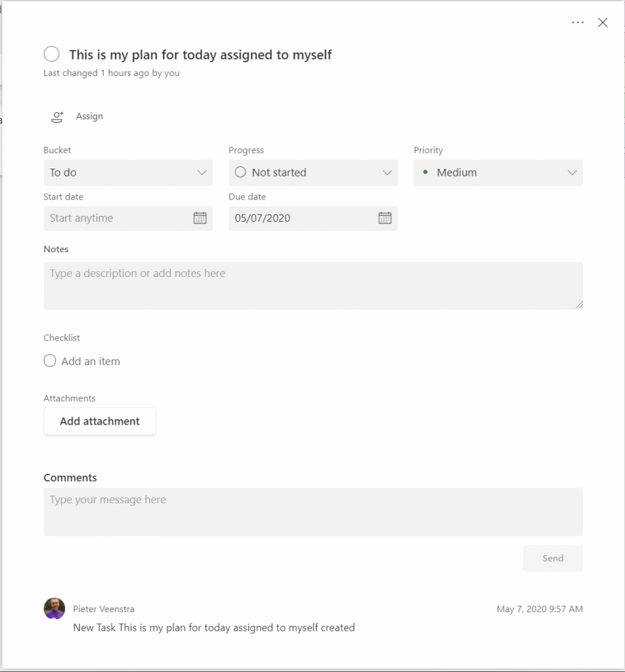Open the more options ellipsis menu
Image resolution: width=625 pixels, height=672 pixels.
(x=578, y=23)
